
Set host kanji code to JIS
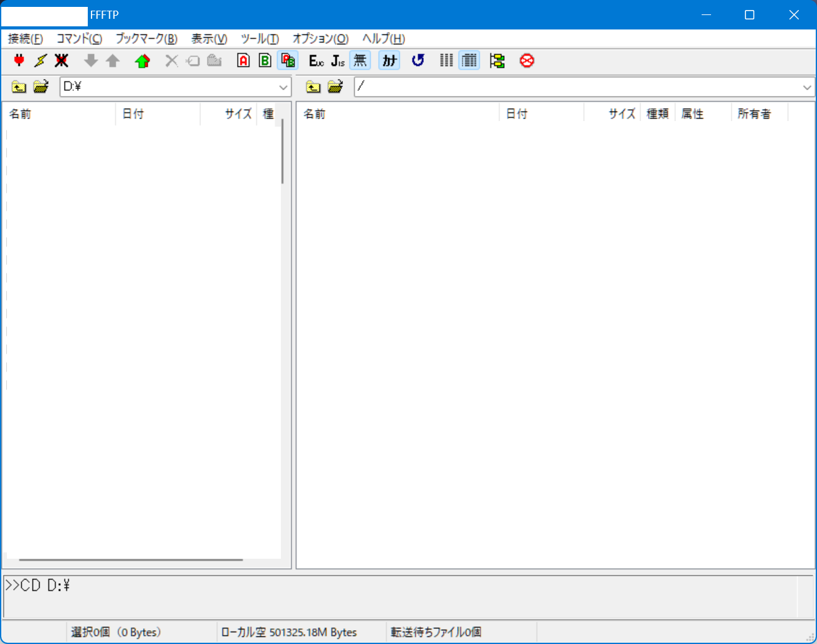coord(338,61)
